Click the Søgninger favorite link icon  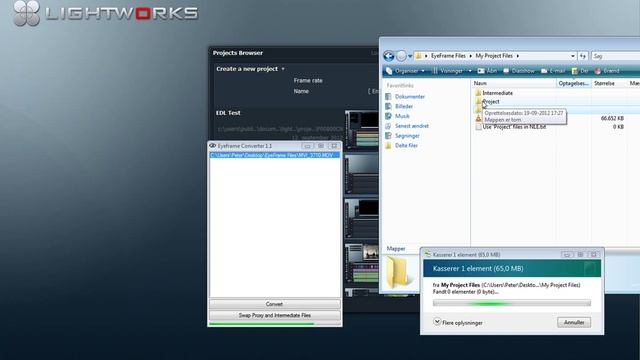[x=388, y=136]
